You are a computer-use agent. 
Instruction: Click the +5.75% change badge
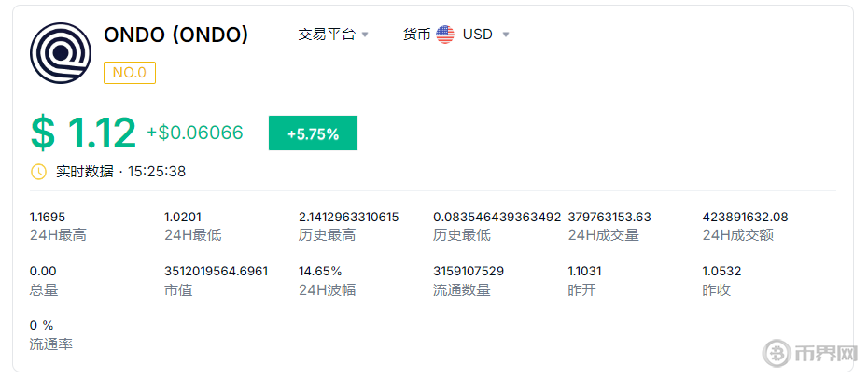[313, 133]
